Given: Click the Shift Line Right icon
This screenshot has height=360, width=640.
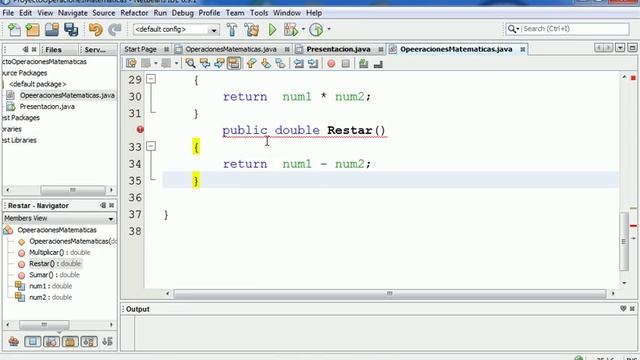Looking at the screenshot, I should 313,63.
